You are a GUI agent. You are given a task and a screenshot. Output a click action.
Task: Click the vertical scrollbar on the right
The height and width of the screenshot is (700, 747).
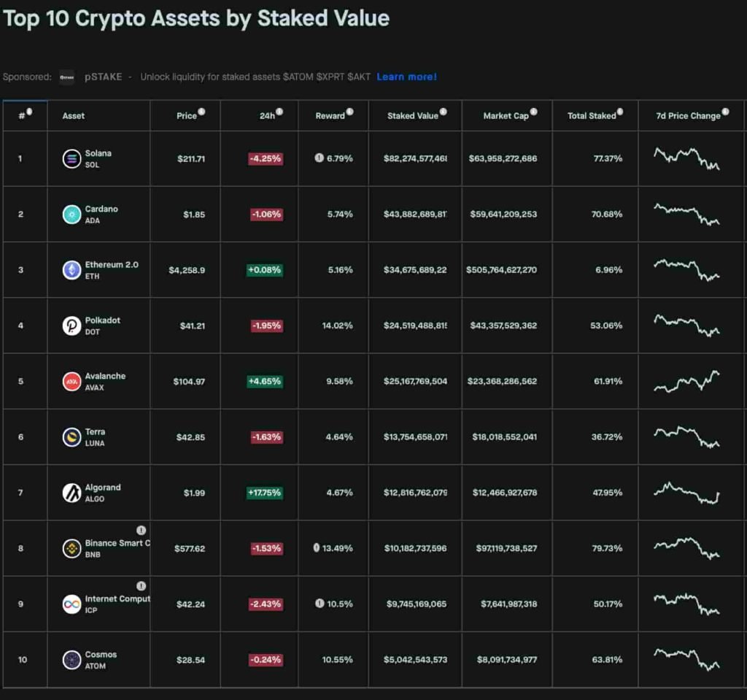tap(744, 292)
